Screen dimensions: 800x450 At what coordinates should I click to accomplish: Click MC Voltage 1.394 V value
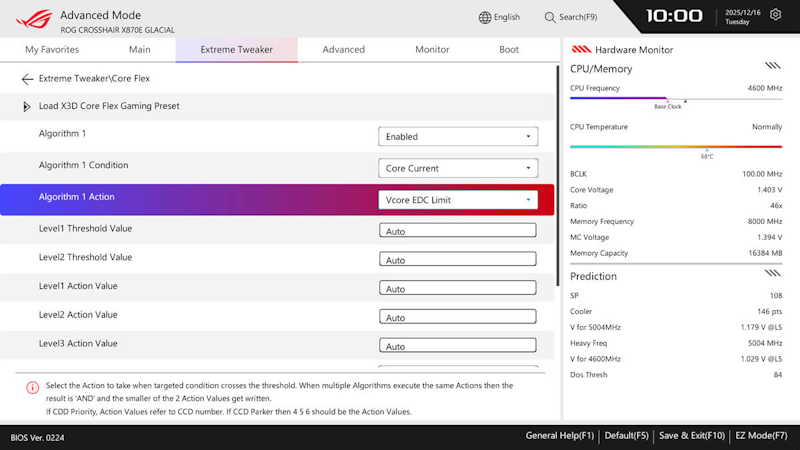pos(769,237)
